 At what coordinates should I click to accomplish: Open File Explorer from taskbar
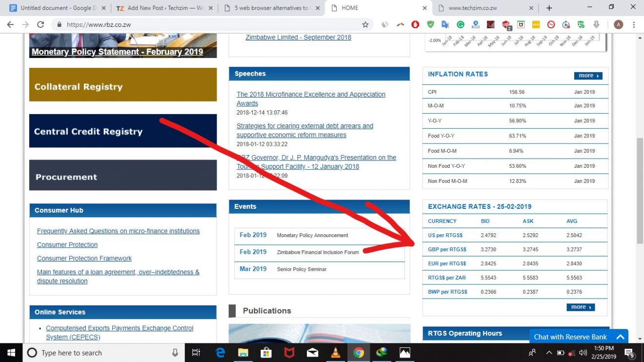click(243, 353)
